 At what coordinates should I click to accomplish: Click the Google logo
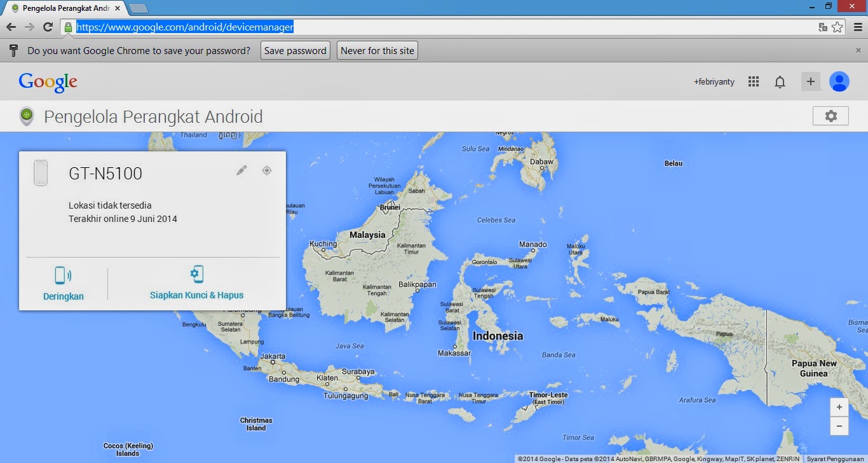tap(48, 82)
